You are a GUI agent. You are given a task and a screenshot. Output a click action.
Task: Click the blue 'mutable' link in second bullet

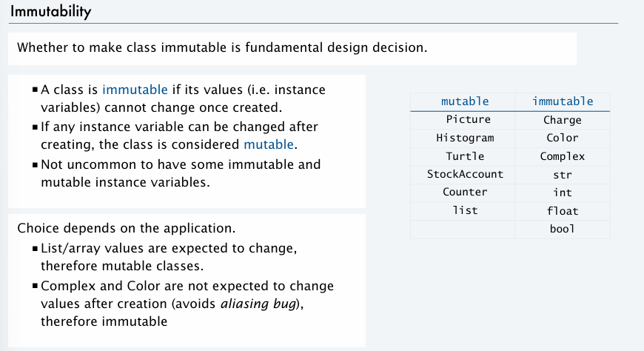coord(269,144)
